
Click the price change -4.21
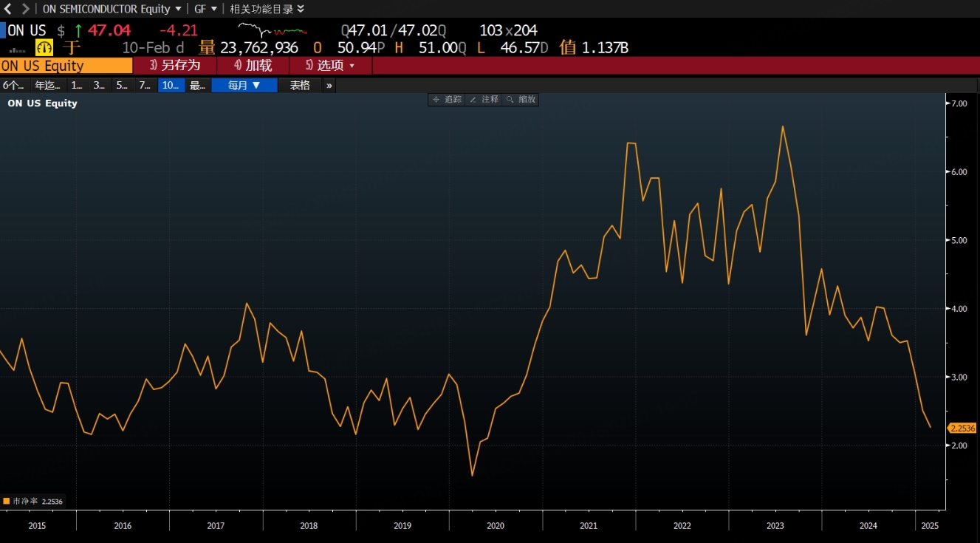[179, 30]
